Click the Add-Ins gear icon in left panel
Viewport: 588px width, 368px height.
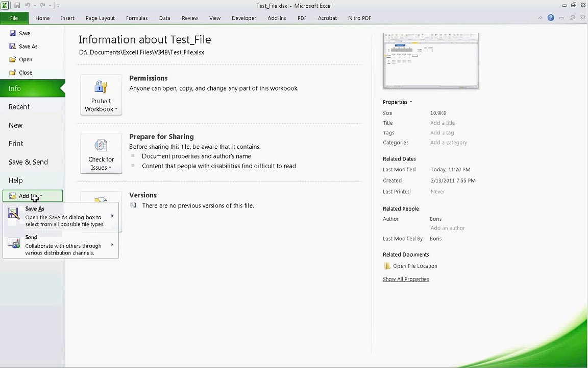click(x=12, y=196)
